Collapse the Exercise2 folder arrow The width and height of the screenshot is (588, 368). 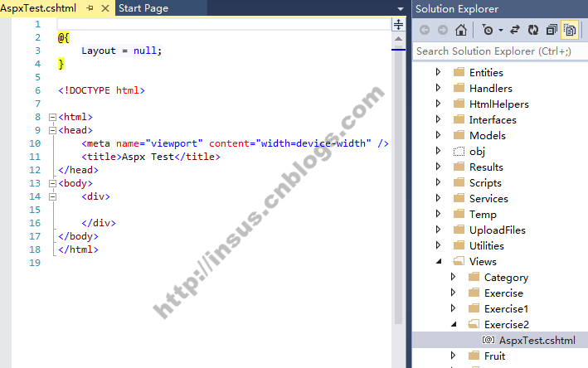(454, 324)
